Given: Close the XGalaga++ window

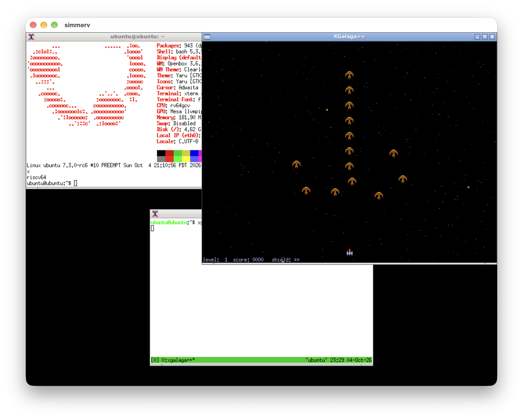Looking at the screenshot, I should (x=492, y=37).
